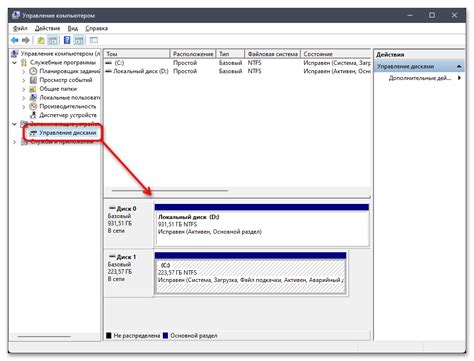Click the Device Manager icon in tree
The width and height of the screenshot is (474, 361).
pos(33,115)
